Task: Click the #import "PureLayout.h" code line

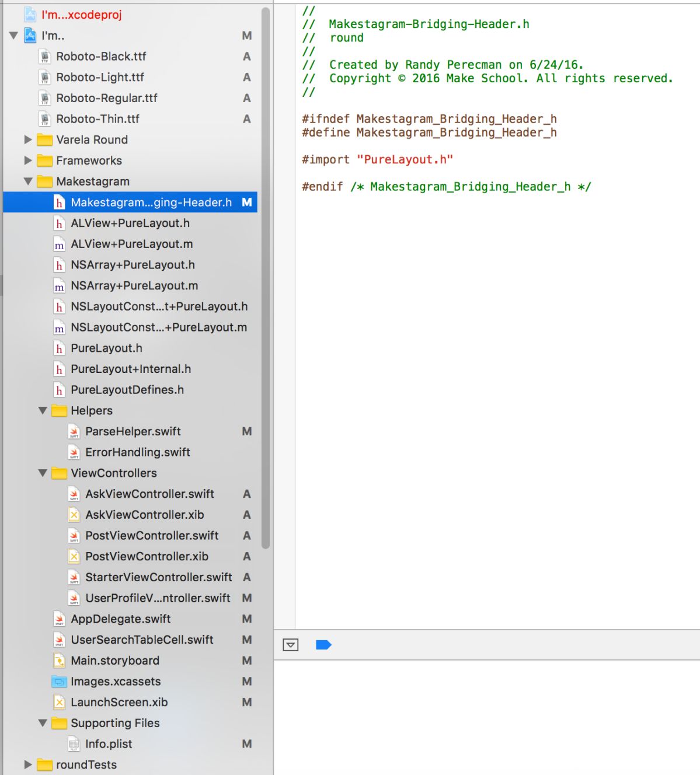Action: coord(377,160)
